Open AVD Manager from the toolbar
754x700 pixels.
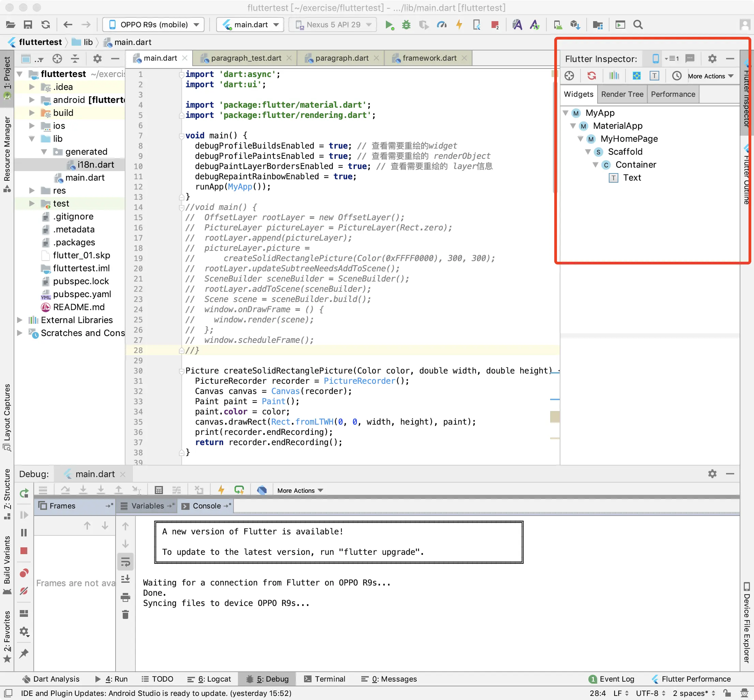coord(558,25)
